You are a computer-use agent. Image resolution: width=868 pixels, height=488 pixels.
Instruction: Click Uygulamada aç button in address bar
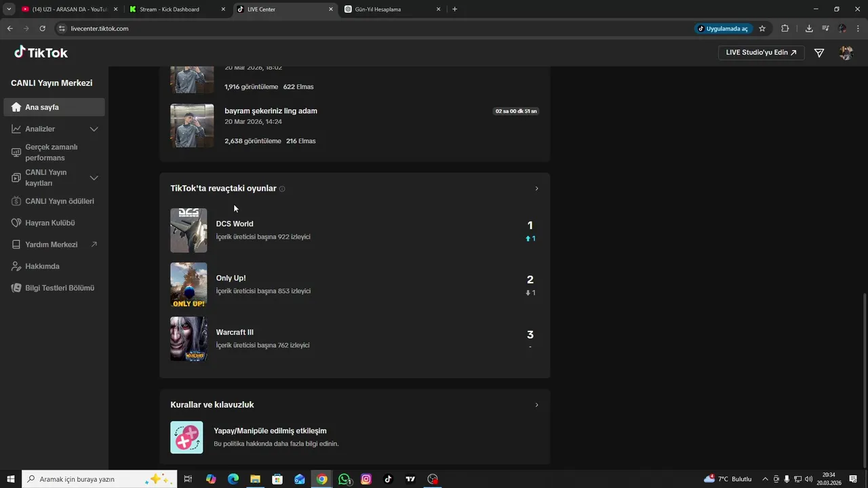pos(724,28)
